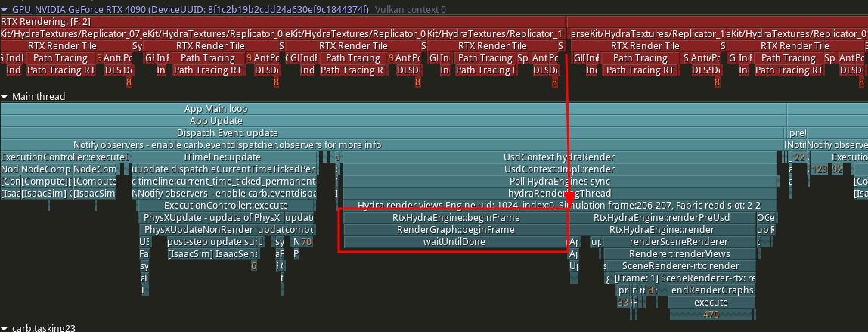Click the hydraRenderingThread zone
Viewport: 868px width, 332px height.
pyautogui.click(x=559, y=194)
